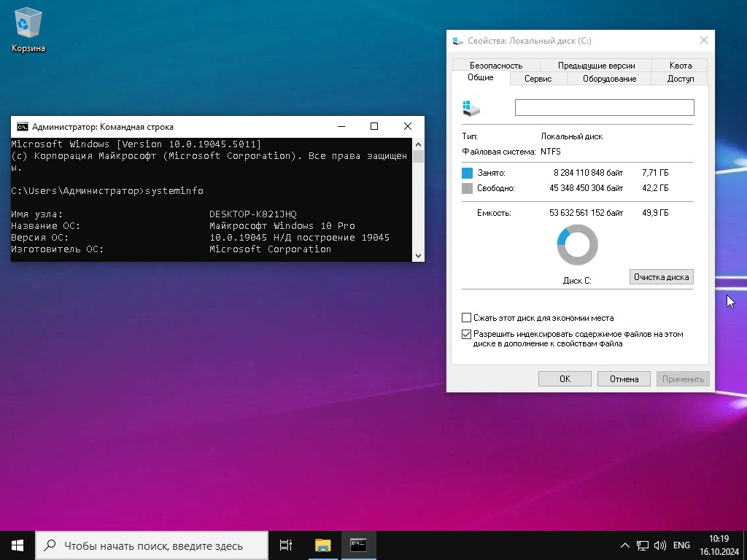
Task: Click the Command Prompt title bar icon
Action: tap(23, 127)
